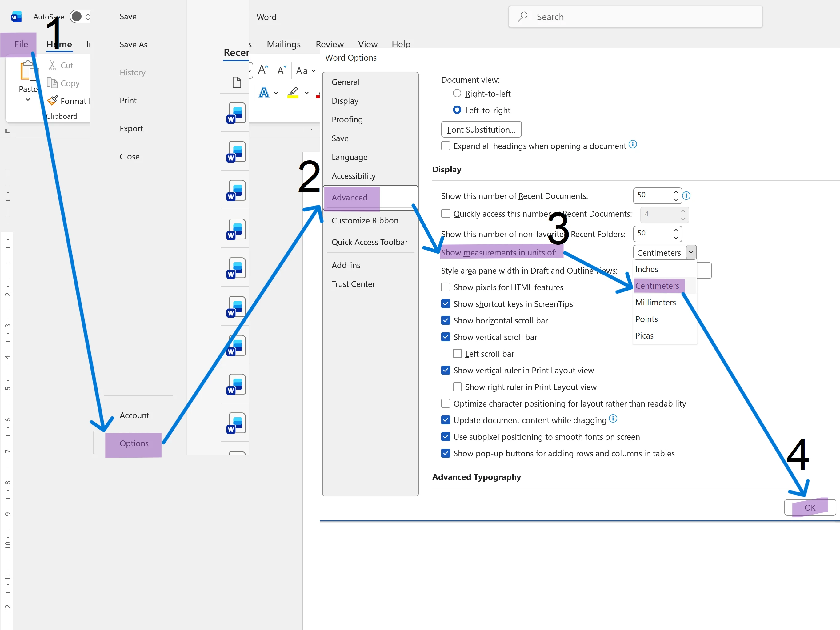
Task: Click the Word application logo icon
Action: click(x=16, y=17)
